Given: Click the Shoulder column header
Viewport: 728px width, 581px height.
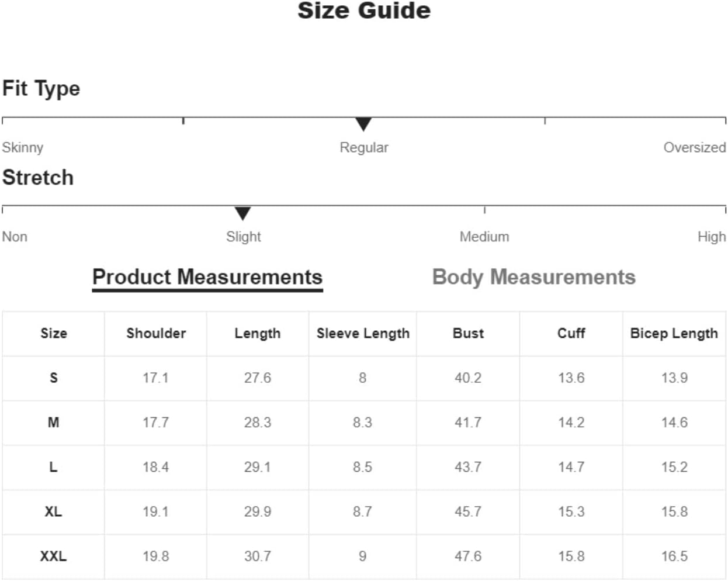Looking at the screenshot, I should [156, 333].
